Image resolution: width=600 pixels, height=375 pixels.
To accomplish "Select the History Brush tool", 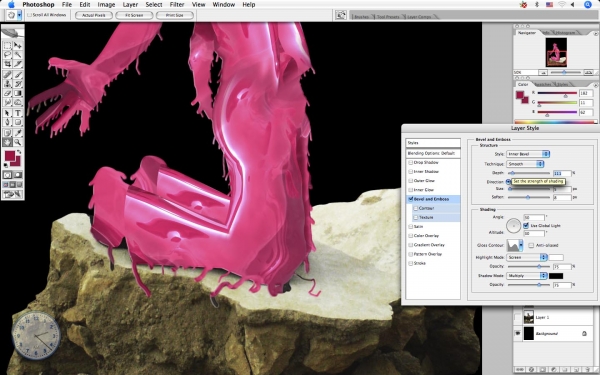I will tap(18, 84).
